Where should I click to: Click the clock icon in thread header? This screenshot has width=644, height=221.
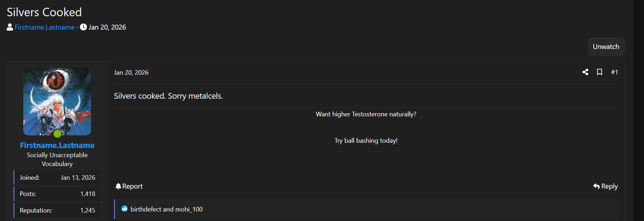pyautogui.click(x=83, y=27)
